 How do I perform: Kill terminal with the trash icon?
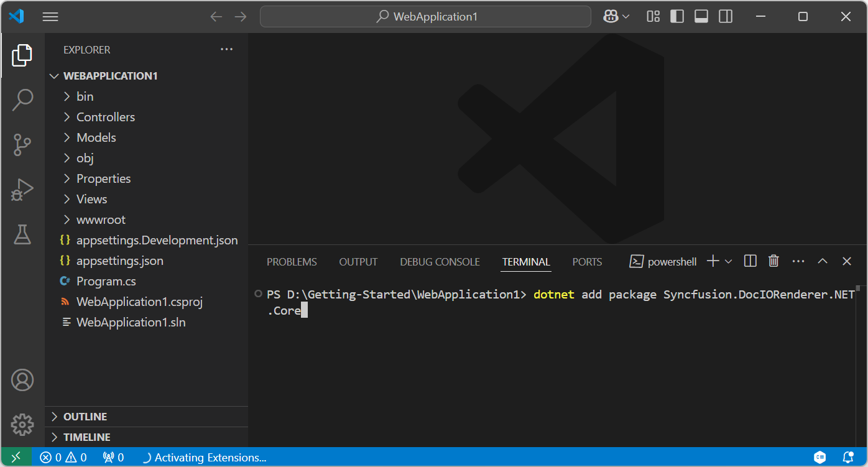[773, 261]
